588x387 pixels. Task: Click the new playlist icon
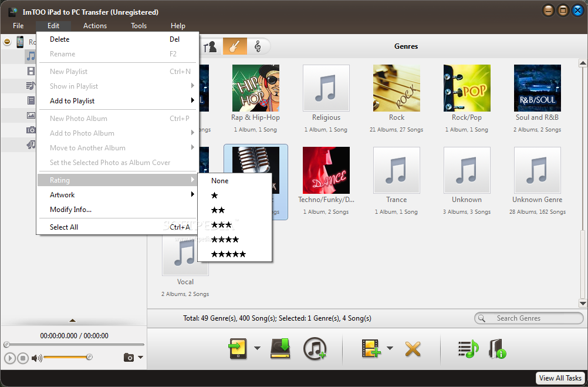[x=468, y=349]
